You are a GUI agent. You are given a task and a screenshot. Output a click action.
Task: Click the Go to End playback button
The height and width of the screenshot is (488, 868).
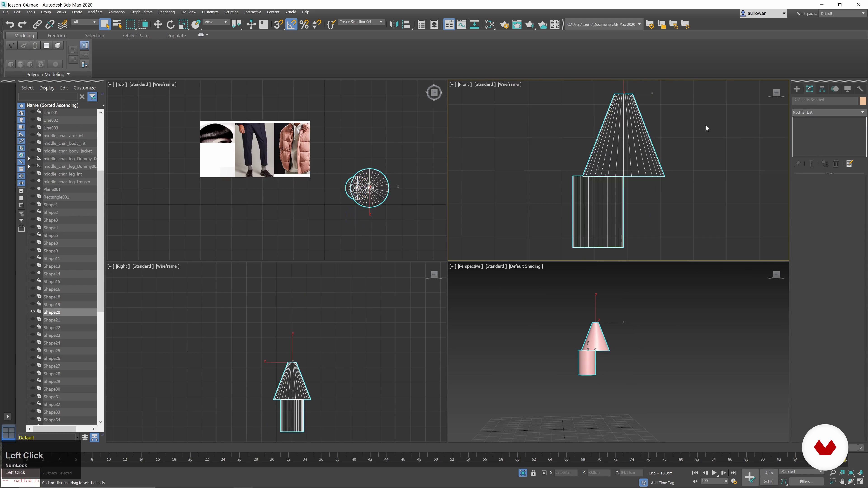pyautogui.click(x=734, y=473)
